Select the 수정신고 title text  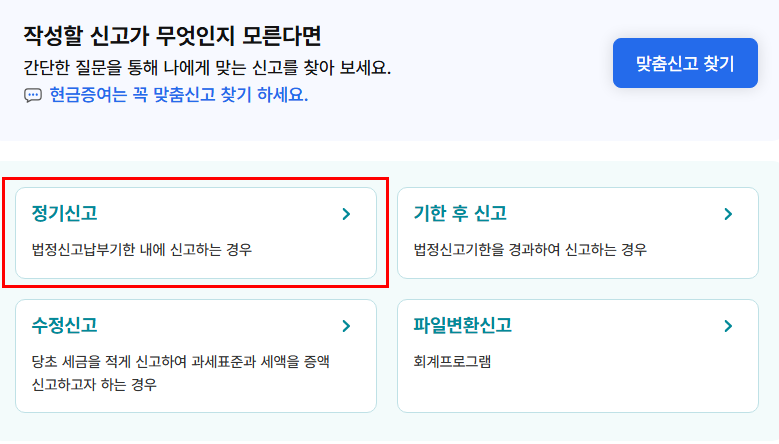(x=65, y=326)
